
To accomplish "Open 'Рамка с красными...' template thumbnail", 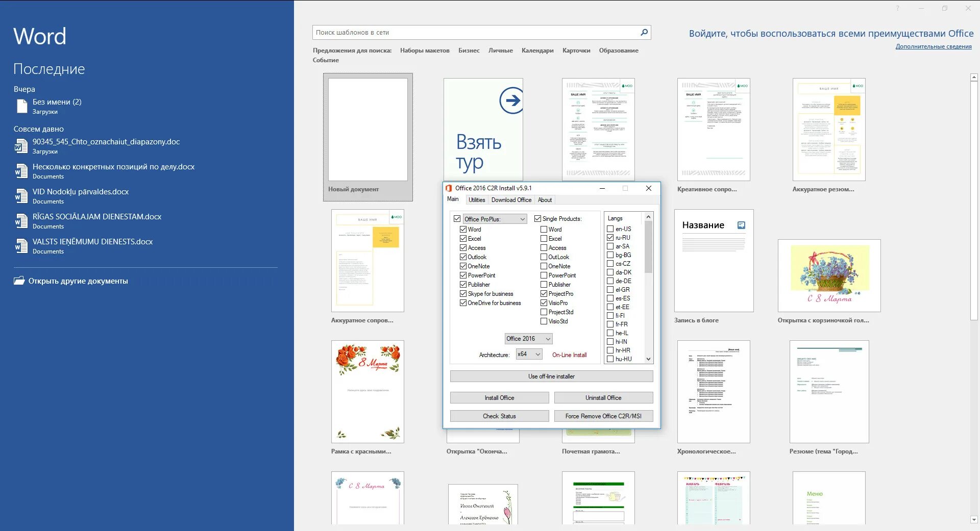I will [367, 392].
